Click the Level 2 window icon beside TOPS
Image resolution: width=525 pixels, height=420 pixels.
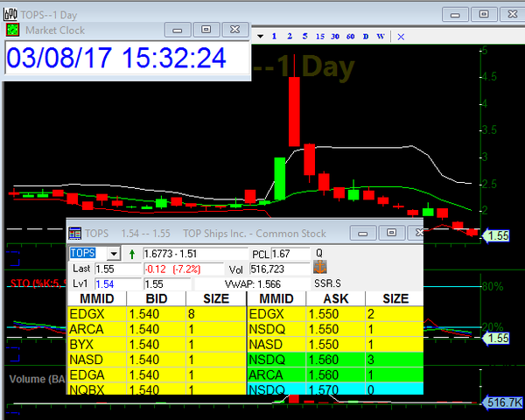tap(76, 234)
